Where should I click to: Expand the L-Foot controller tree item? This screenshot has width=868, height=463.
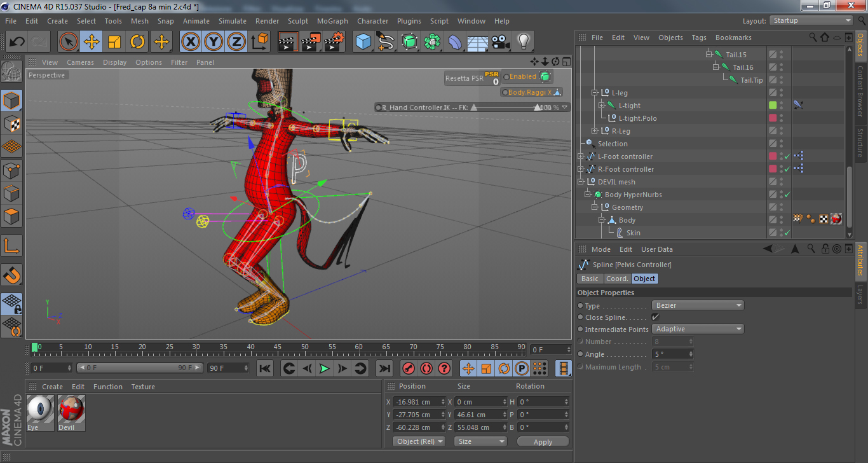click(580, 156)
